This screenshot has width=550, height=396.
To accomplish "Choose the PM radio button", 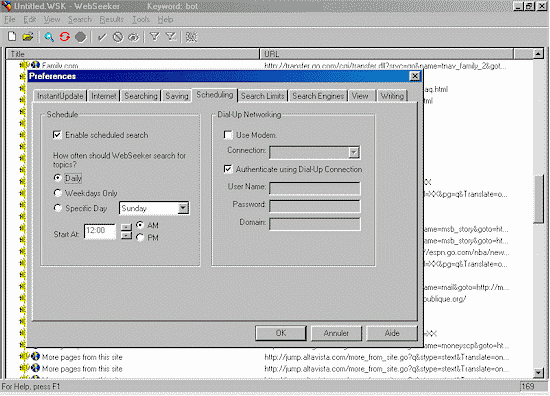I will coord(140,237).
